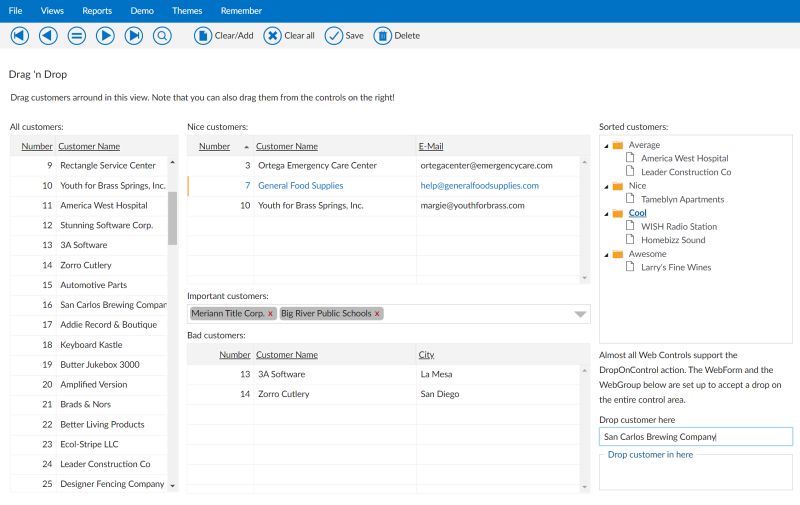Image resolution: width=800 pixels, height=505 pixels.
Task: Collapse the Average tree node
Action: pyautogui.click(x=606, y=146)
